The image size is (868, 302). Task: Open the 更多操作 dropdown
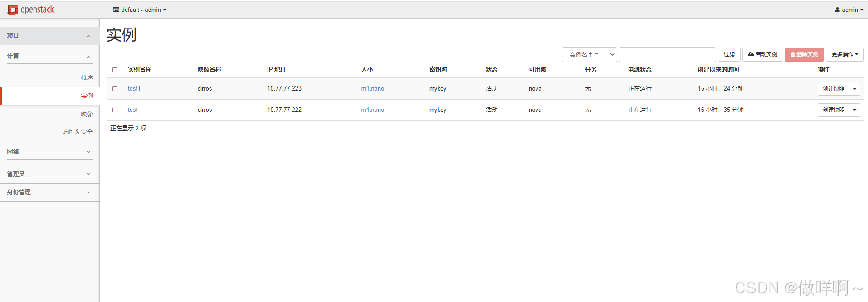pyautogui.click(x=844, y=54)
